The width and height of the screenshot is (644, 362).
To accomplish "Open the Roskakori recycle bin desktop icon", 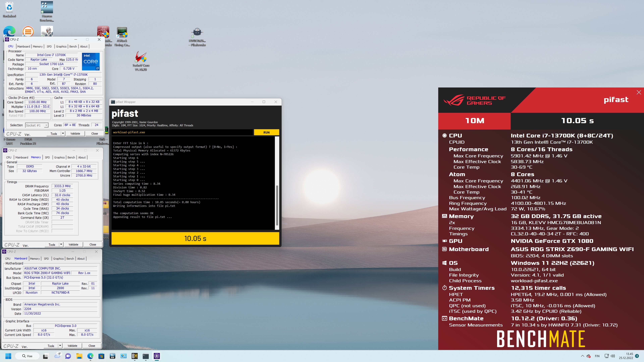I will (9, 10).
